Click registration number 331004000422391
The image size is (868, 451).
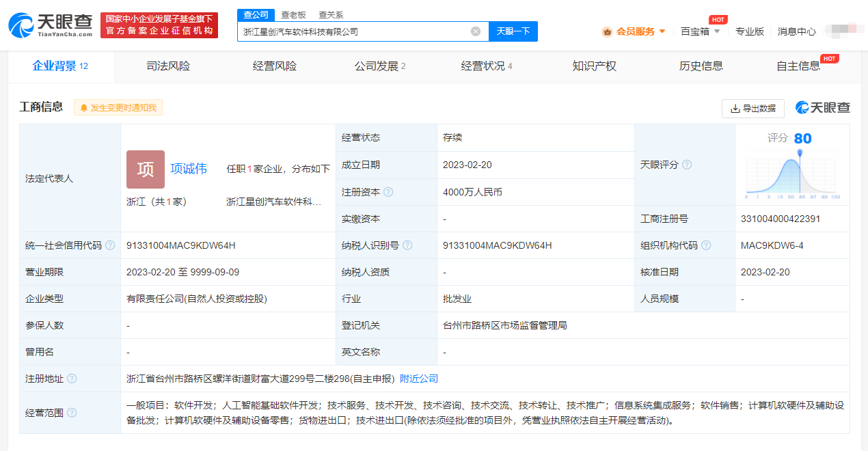781,219
